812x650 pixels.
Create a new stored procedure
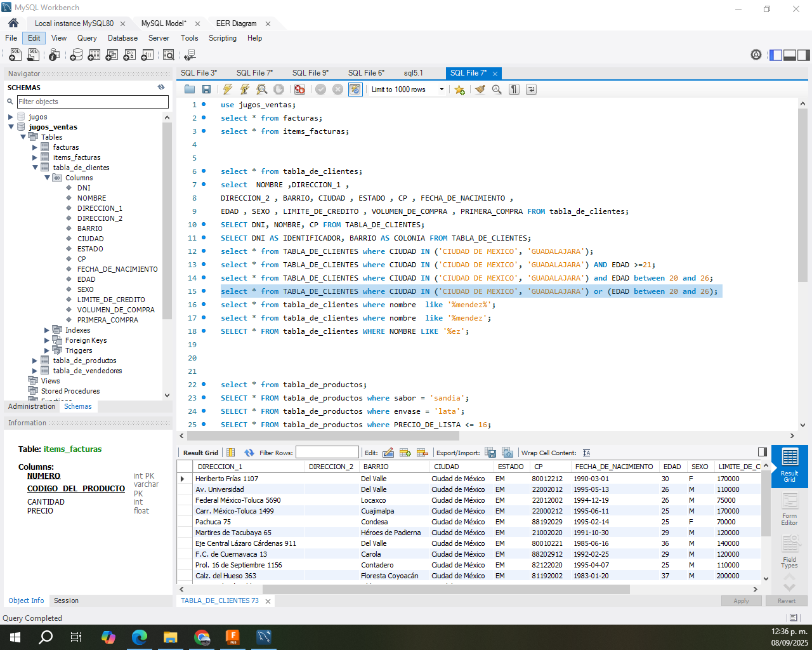pos(129,55)
